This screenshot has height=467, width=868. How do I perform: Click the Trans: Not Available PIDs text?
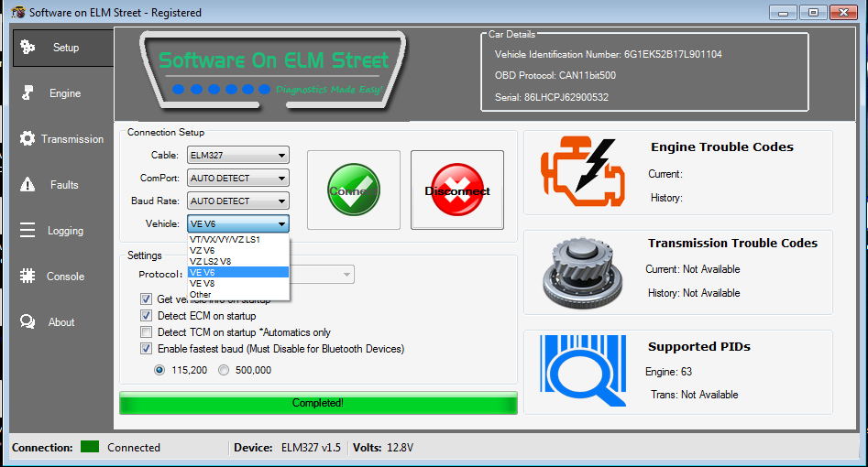point(694,395)
